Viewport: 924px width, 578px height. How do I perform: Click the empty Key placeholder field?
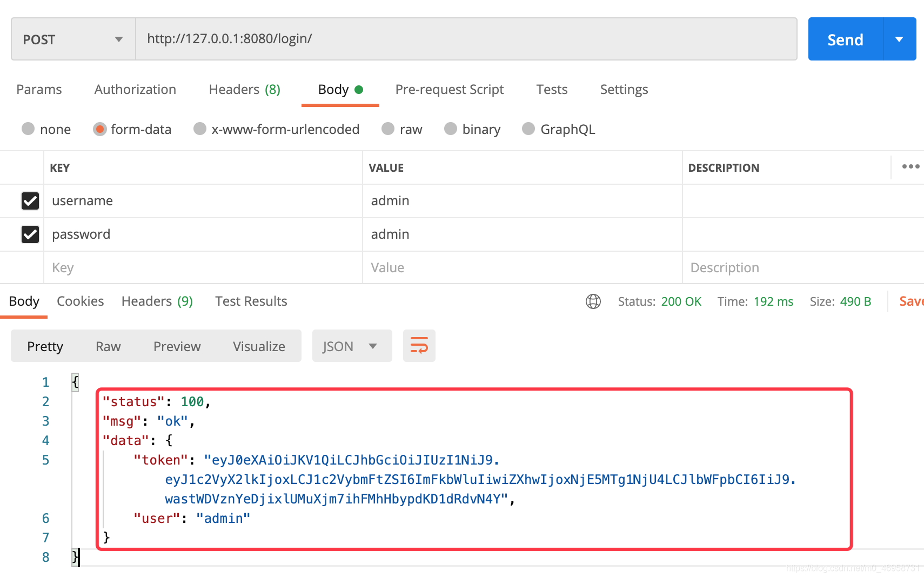(203, 267)
